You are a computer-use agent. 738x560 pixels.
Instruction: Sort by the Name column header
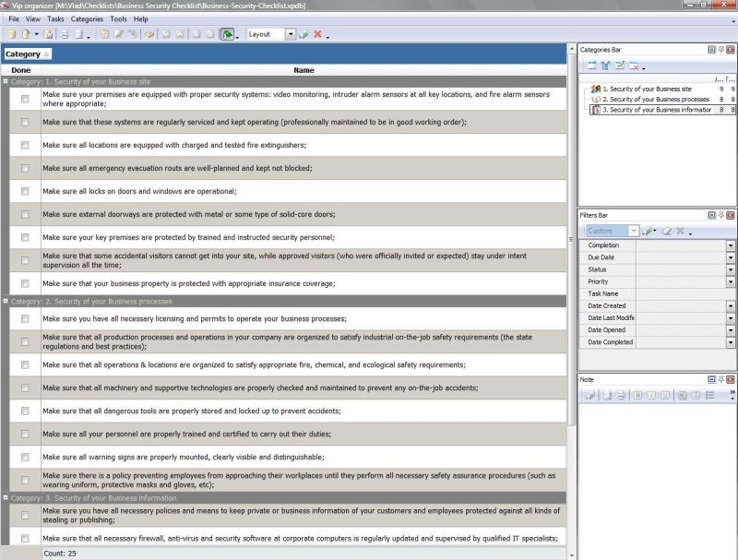pyautogui.click(x=304, y=70)
